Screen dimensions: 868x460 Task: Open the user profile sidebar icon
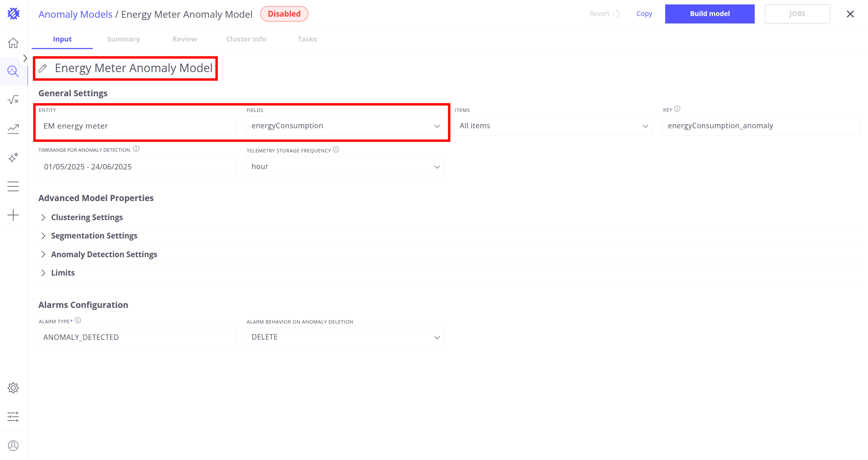coord(13,446)
